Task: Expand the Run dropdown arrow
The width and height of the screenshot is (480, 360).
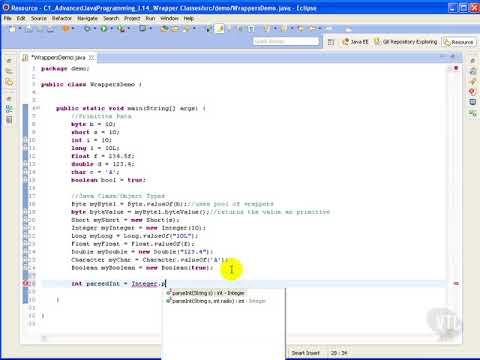Action: tap(111, 29)
